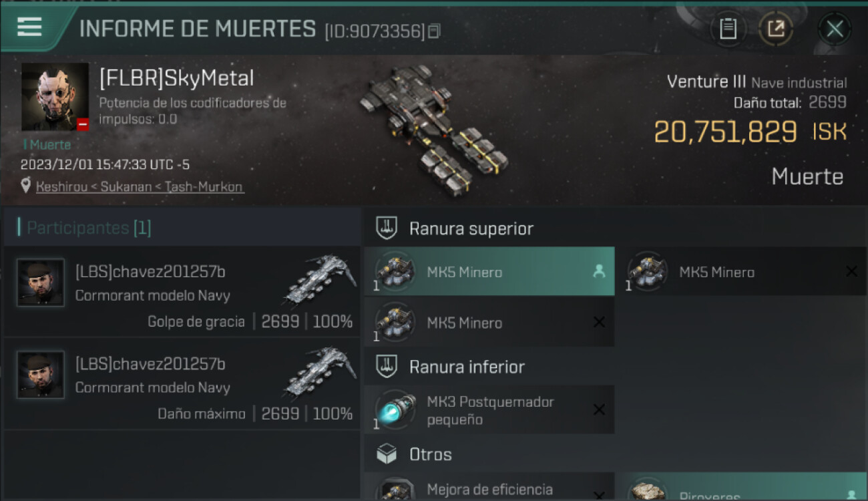868x501 pixels.
Task: Click the location pin icon
Action: coord(26,186)
